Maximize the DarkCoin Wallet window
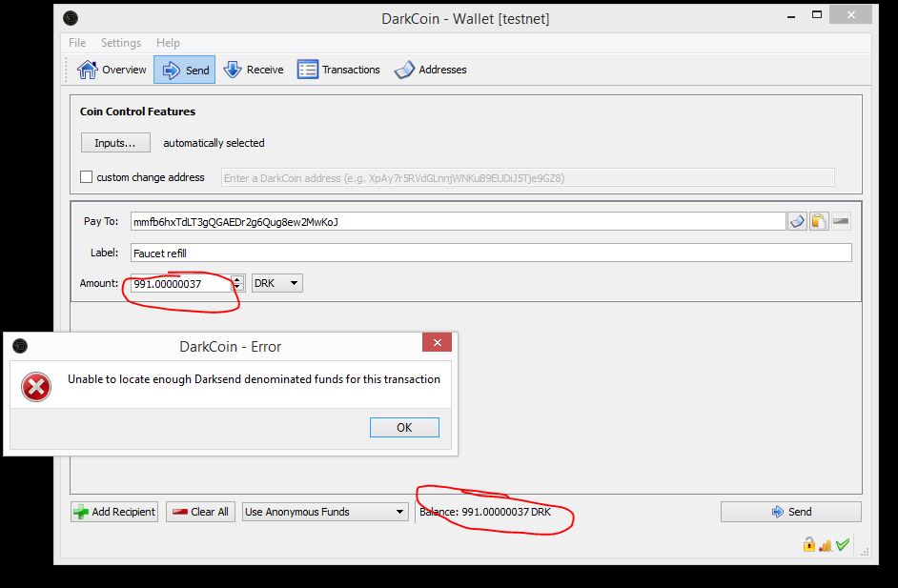The height and width of the screenshot is (588, 898). [x=817, y=15]
